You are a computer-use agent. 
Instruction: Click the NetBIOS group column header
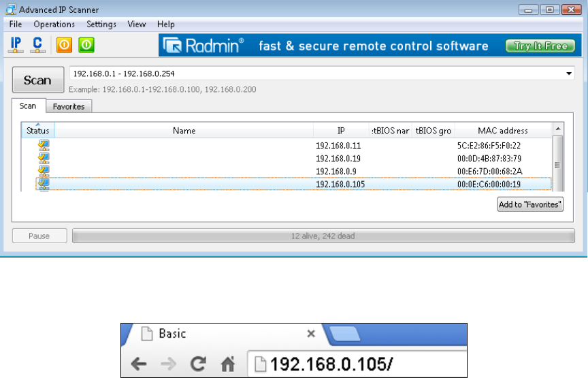(x=433, y=130)
